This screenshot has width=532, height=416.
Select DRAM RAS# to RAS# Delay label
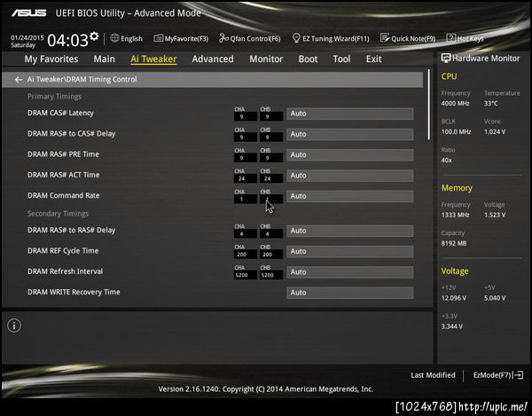coord(71,231)
